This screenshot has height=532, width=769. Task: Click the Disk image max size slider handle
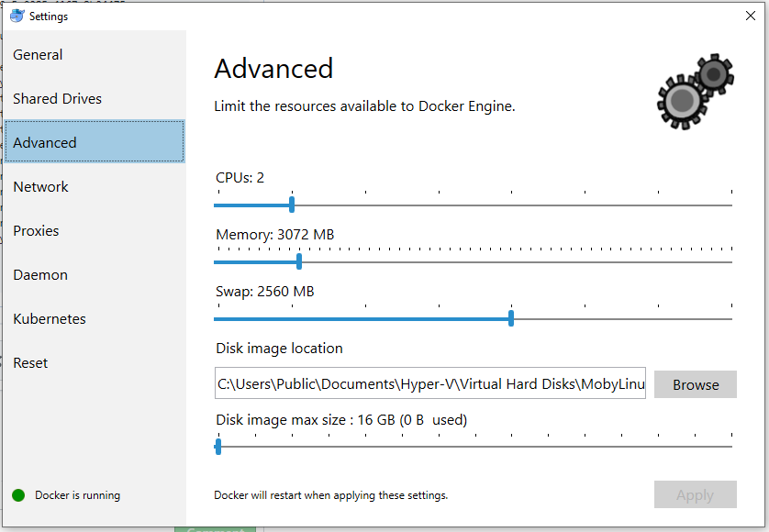[x=218, y=447]
